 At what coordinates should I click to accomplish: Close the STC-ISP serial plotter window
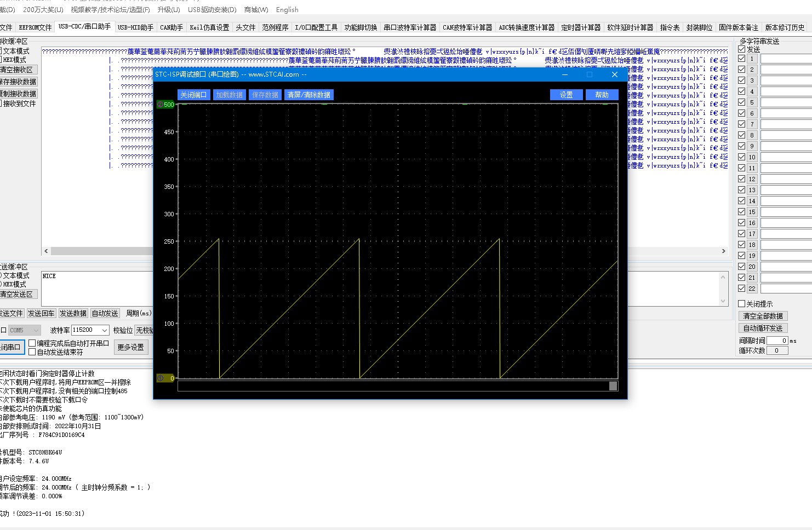(614, 74)
